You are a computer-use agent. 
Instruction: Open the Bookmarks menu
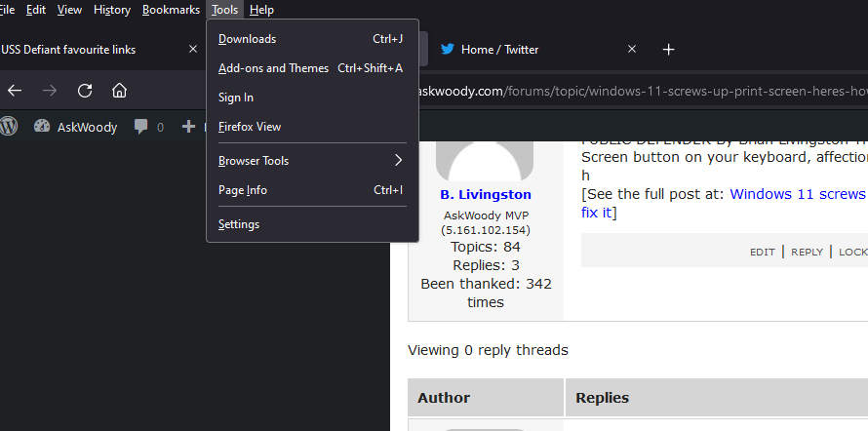click(x=171, y=10)
